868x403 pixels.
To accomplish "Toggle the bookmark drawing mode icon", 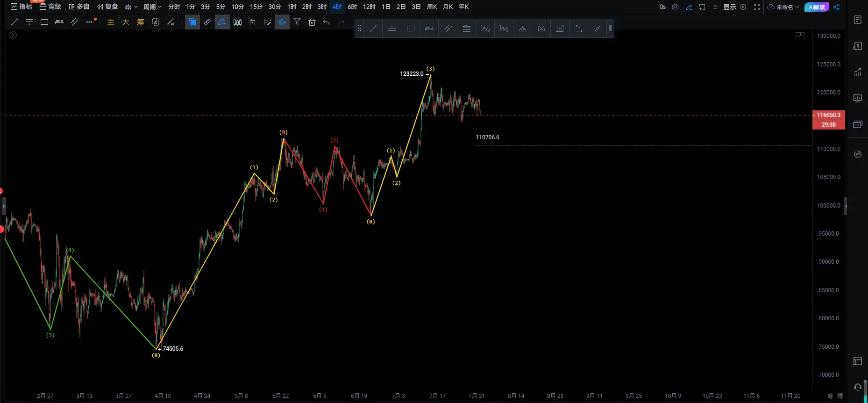I will 192,22.
